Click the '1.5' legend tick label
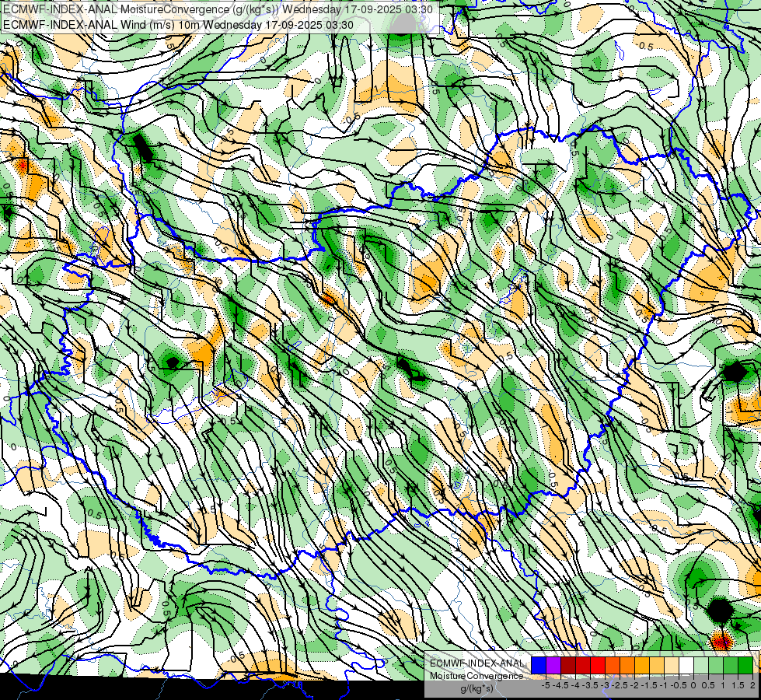The height and width of the screenshot is (700, 761). (738, 685)
